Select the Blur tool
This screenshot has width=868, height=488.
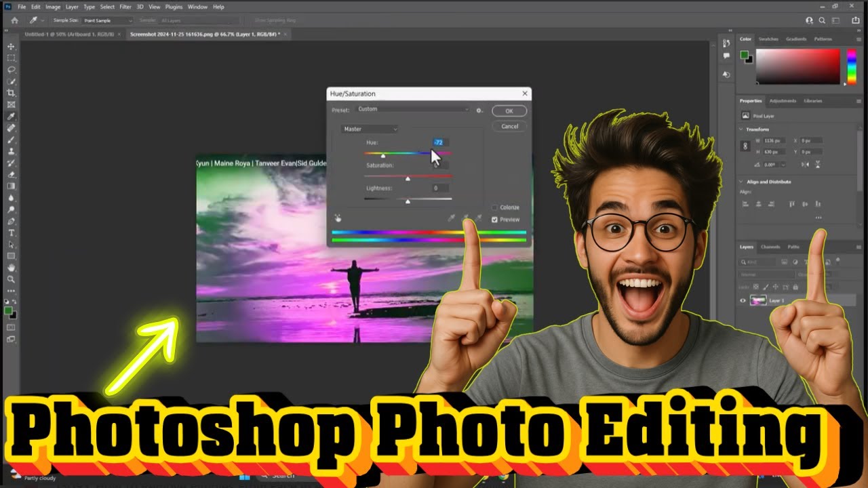point(12,198)
